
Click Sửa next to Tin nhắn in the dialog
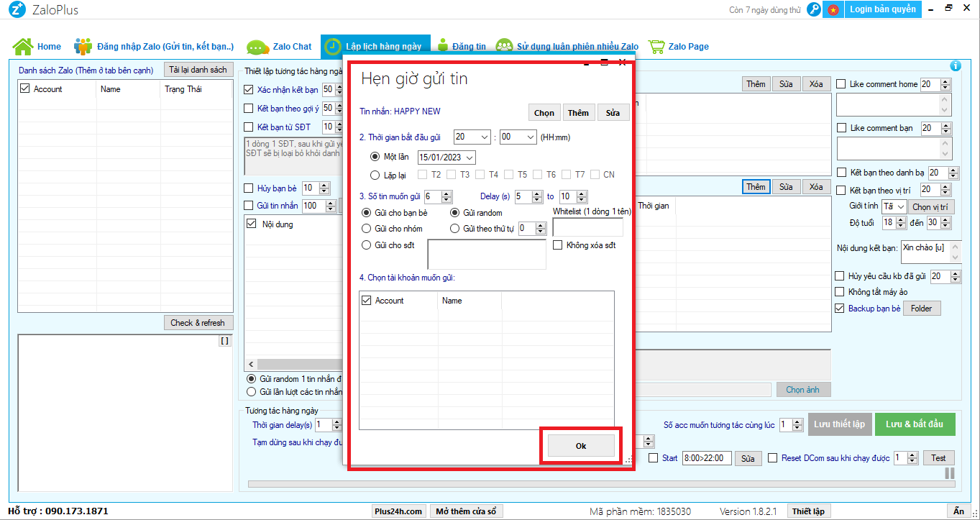(613, 113)
